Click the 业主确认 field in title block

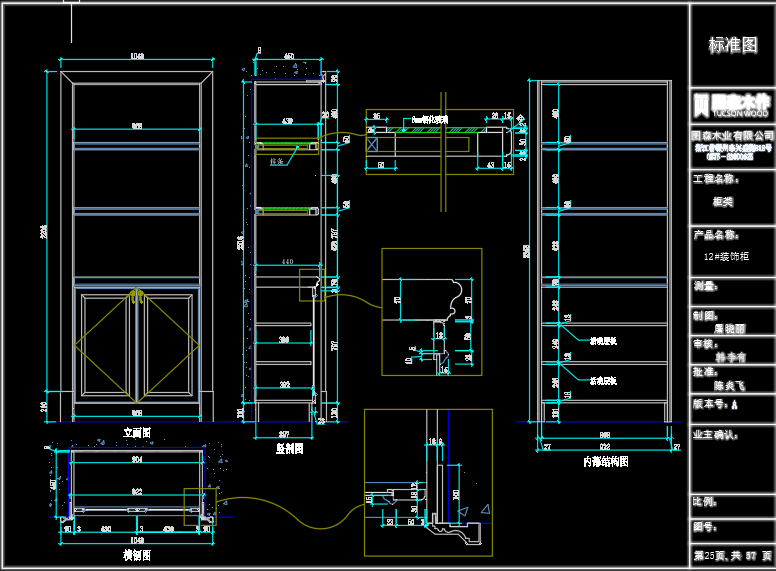(715, 435)
